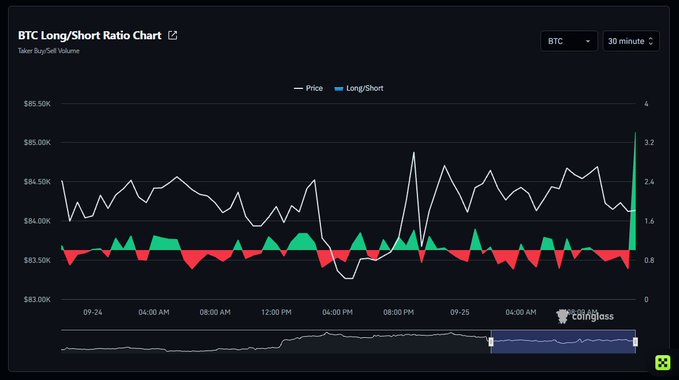679x380 pixels.
Task: Click the 0.8 ratio axis label
Action: tap(649, 260)
